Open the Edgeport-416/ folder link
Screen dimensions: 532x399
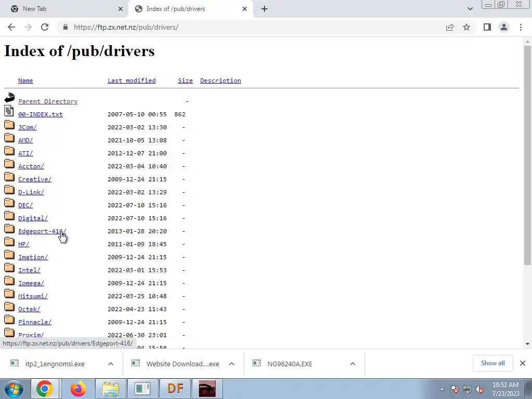[42, 231]
